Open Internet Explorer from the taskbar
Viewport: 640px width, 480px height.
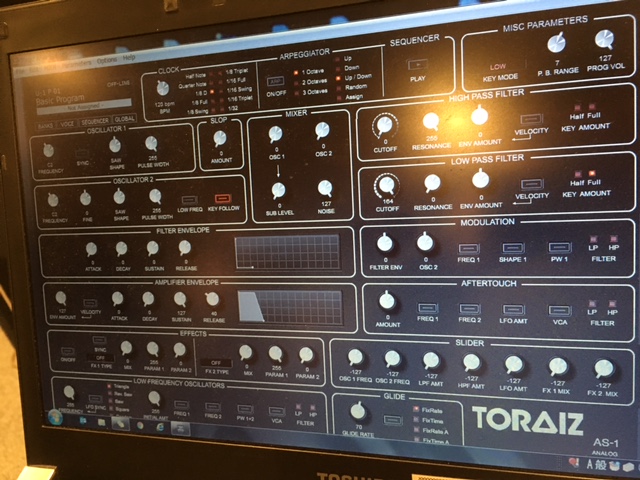[160, 427]
